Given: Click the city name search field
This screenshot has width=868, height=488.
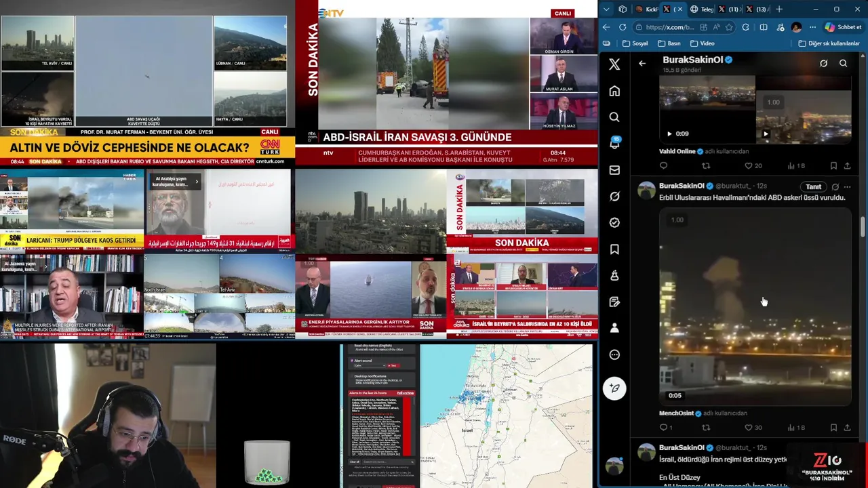Looking at the screenshot, I should tap(389, 462).
